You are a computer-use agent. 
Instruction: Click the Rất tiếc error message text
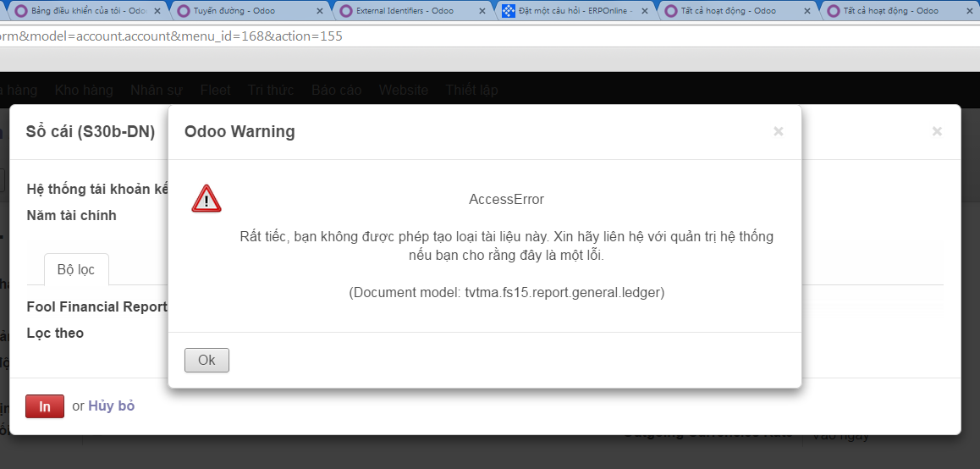tap(506, 246)
